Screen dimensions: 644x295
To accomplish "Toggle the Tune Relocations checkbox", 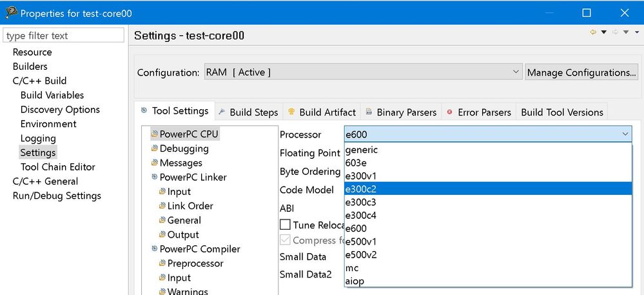I will coord(285,225).
